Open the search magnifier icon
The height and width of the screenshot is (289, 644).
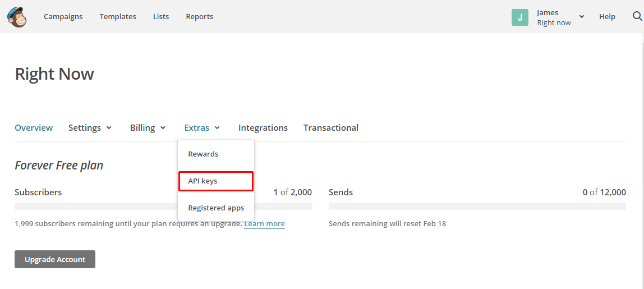pyautogui.click(x=637, y=16)
